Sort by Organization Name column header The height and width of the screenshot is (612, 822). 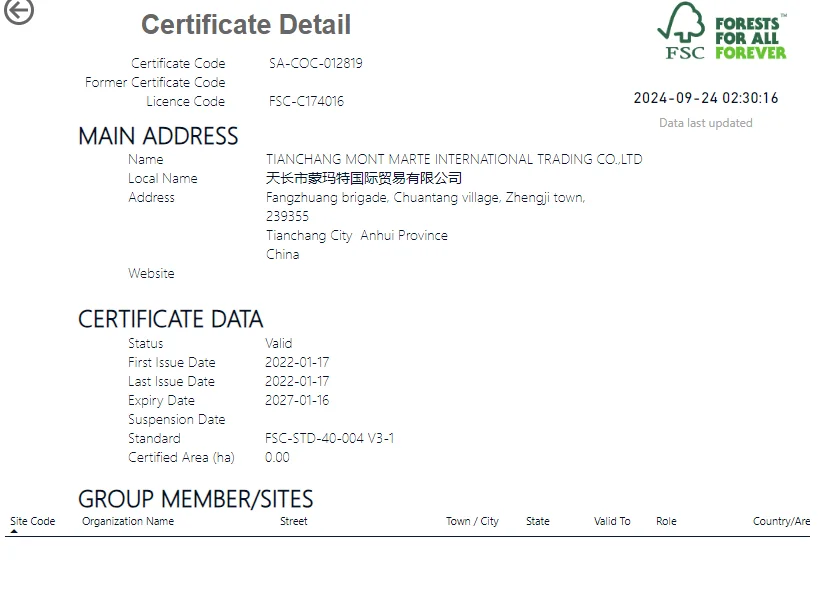128,521
